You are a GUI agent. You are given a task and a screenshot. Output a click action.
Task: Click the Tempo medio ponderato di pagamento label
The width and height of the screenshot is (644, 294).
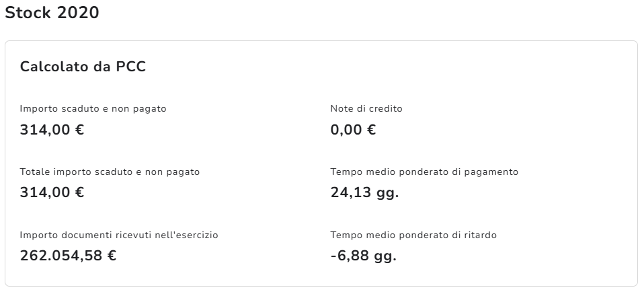424,172
